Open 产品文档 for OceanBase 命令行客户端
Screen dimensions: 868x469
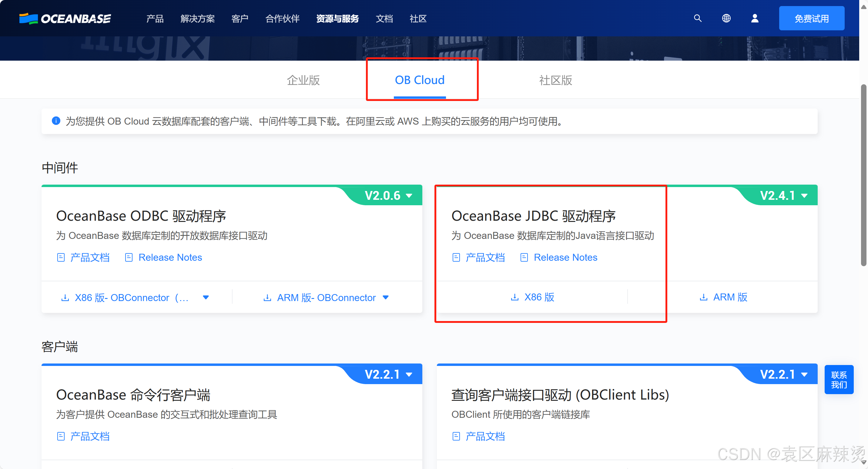pos(90,436)
